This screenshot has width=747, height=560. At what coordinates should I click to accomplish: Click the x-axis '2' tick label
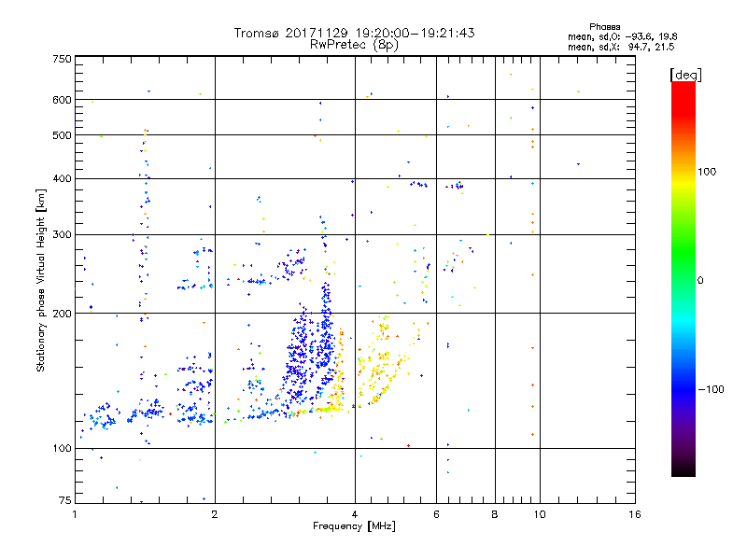pos(215,514)
